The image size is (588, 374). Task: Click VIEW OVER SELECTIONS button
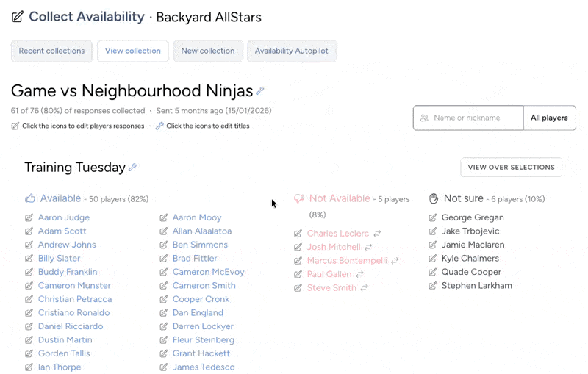click(x=511, y=167)
